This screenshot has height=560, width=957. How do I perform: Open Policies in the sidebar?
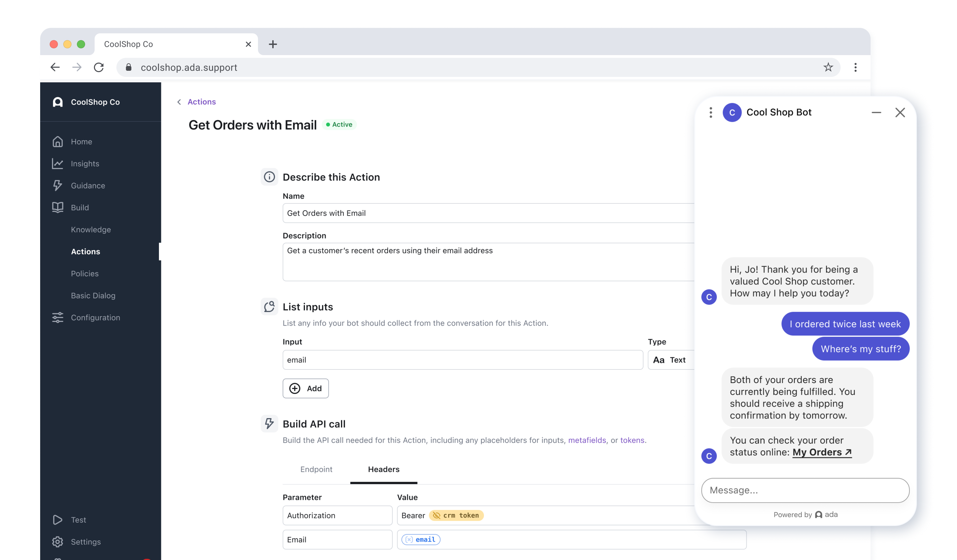coord(85,273)
